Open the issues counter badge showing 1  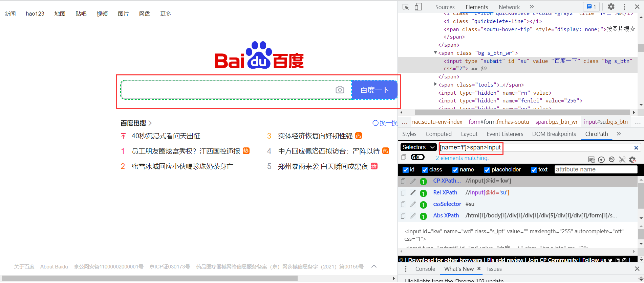click(x=592, y=7)
